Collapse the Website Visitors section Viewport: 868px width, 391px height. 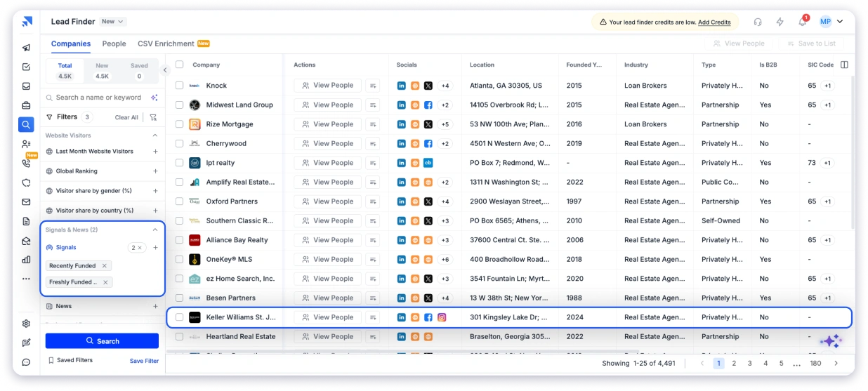(x=155, y=135)
